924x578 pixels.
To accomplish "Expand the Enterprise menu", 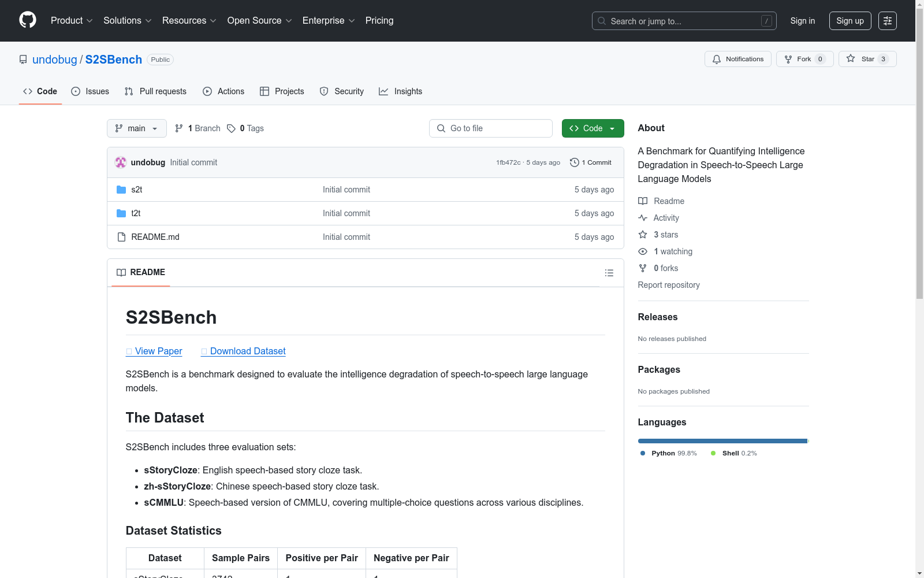I will point(328,20).
